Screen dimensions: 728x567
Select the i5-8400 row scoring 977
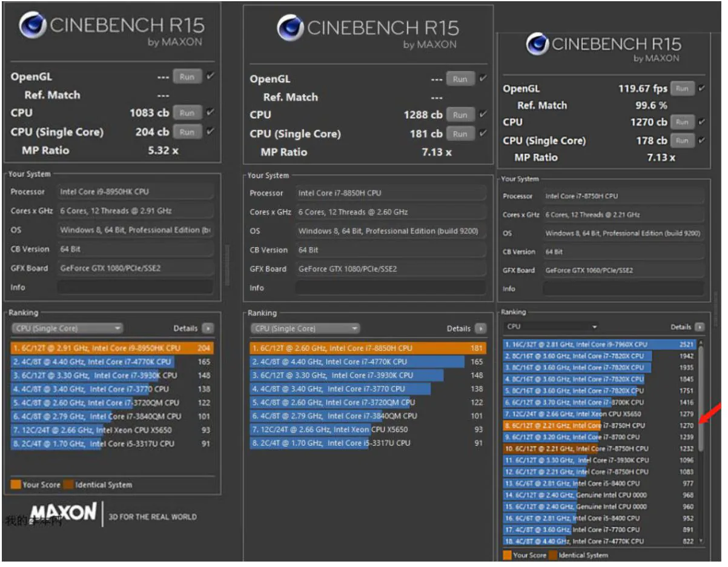coord(600,483)
